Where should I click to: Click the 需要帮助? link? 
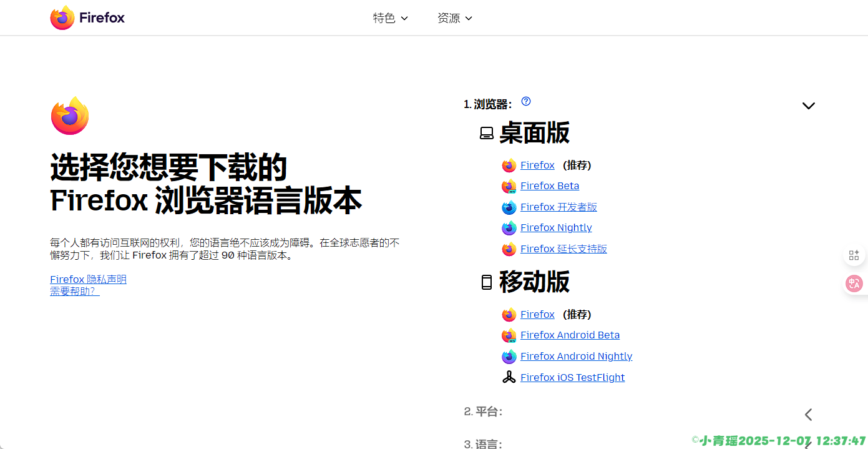pos(74,291)
